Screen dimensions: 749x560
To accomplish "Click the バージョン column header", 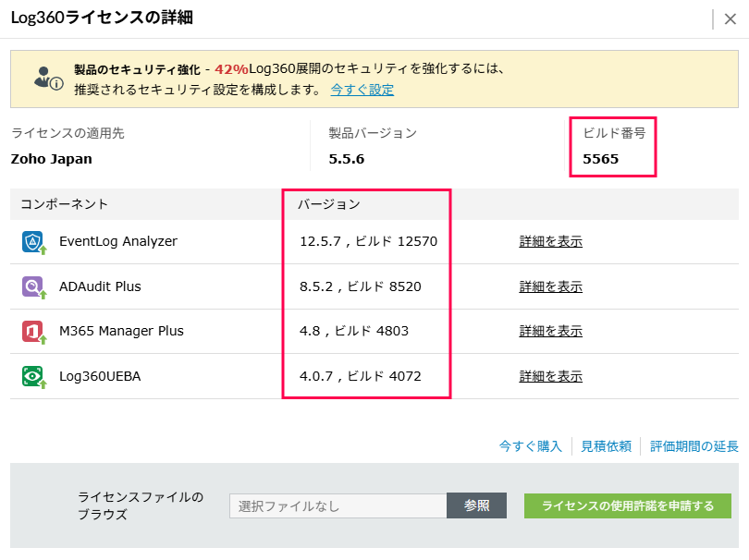I will pyautogui.click(x=328, y=204).
